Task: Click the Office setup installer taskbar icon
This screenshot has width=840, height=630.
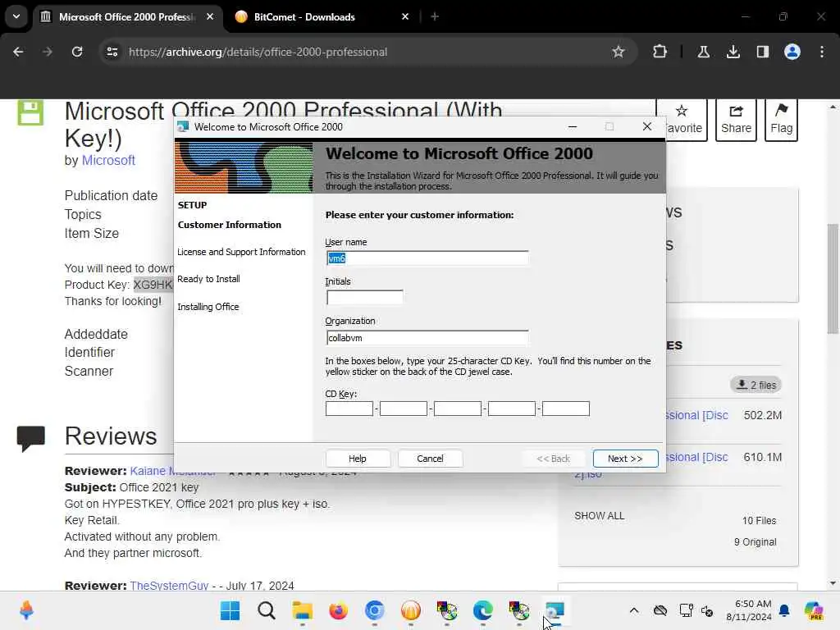Action: 555,610
